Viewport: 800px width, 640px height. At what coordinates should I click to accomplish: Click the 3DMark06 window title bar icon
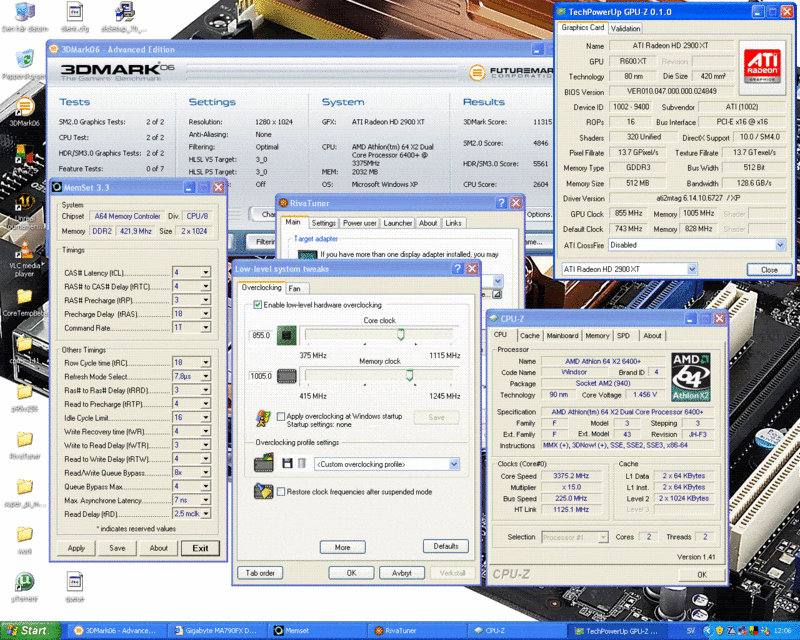pos(54,49)
